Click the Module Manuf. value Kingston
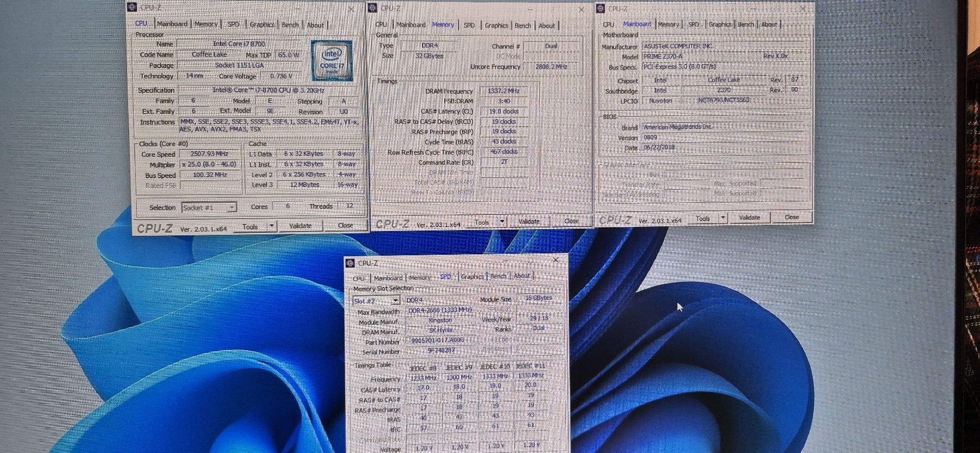The image size is (980, 453). point(440,320)
